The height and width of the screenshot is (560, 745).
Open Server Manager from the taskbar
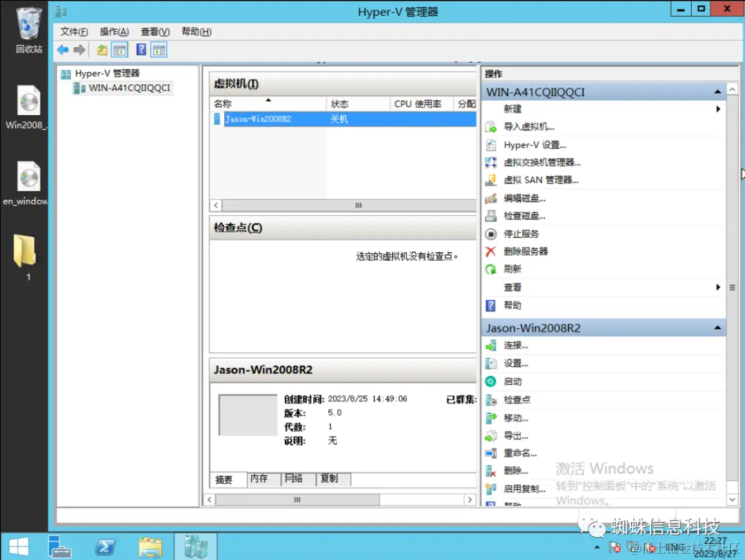(60, 546)
